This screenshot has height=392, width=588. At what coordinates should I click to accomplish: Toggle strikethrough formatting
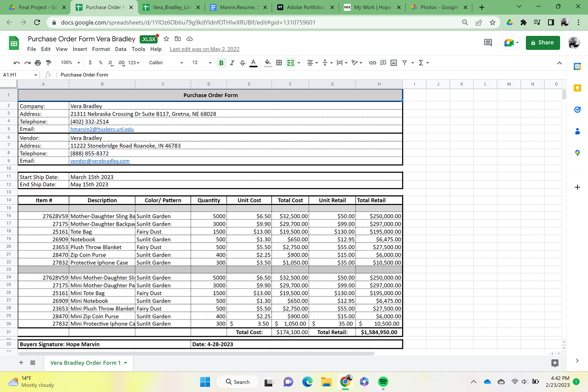(x=243, y=63)
